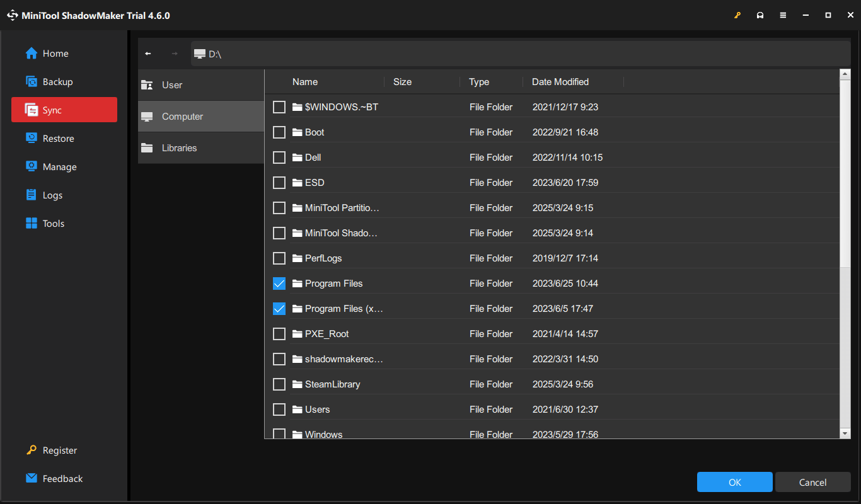Open the Feedback link
Image resolution: width=861 pixels, height=504 pixels.
tap(64, 479)
